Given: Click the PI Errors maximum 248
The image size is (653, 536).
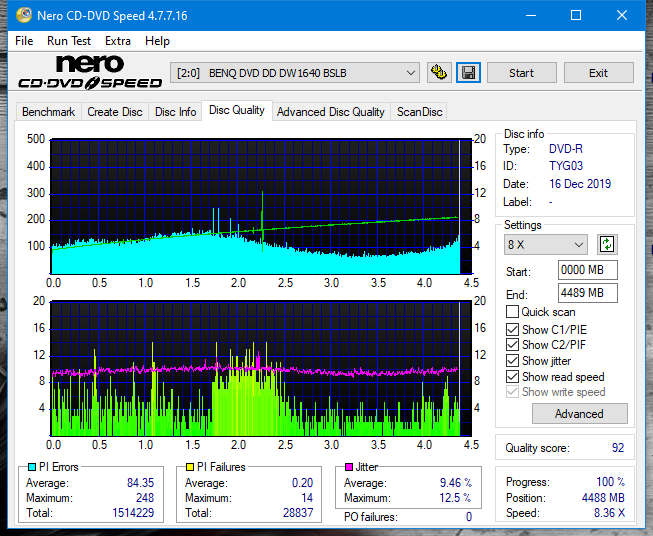Looking at the screenshot, I should [145, 498].
